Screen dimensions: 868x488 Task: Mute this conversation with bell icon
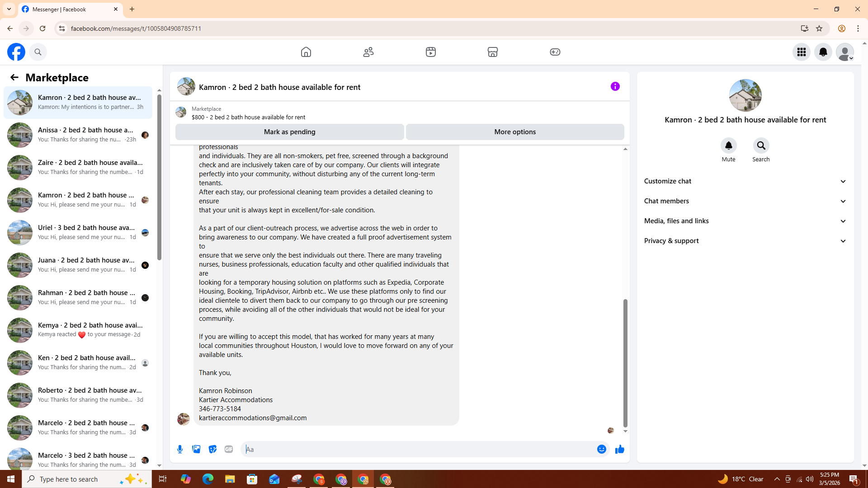728,146
